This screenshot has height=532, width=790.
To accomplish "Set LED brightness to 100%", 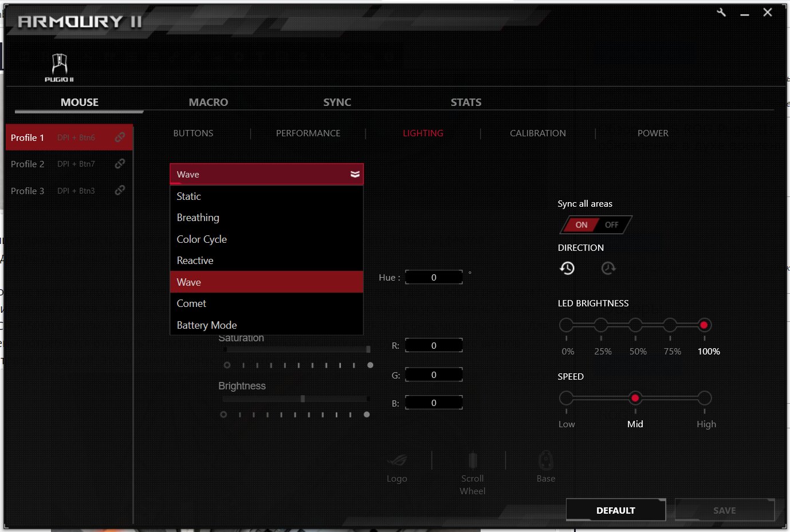I will pos(704,325).
